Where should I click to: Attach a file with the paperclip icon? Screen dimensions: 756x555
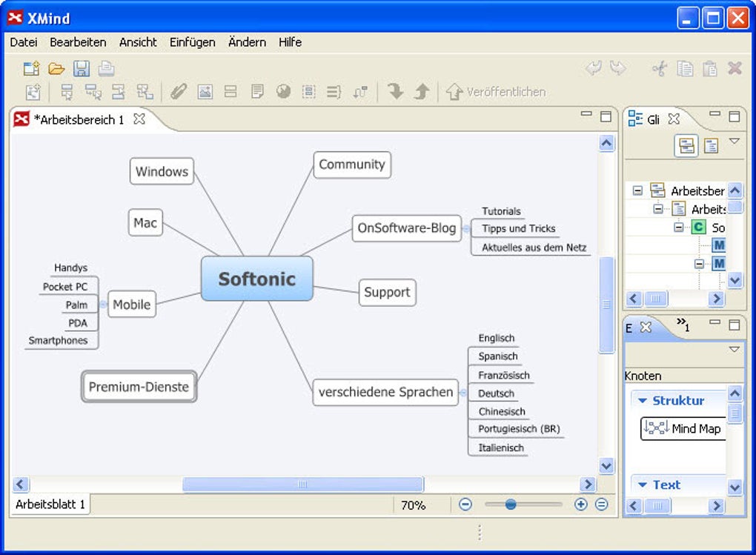[179, 92]
